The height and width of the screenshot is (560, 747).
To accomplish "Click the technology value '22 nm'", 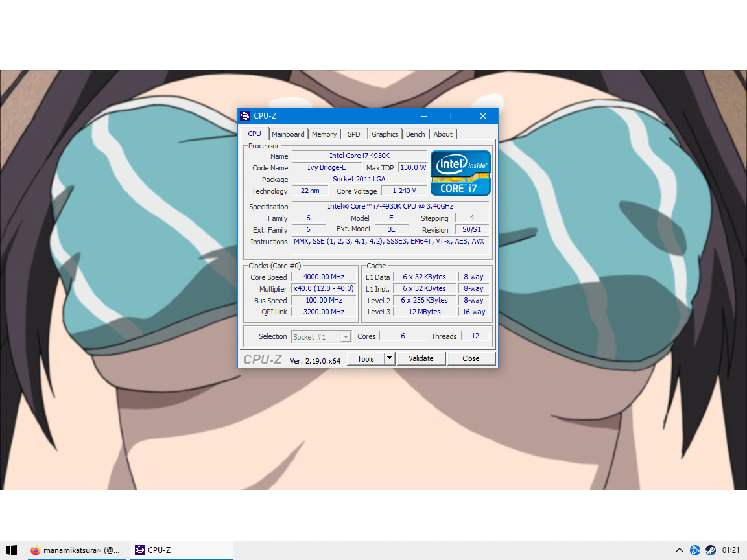I will pos(310,191).
